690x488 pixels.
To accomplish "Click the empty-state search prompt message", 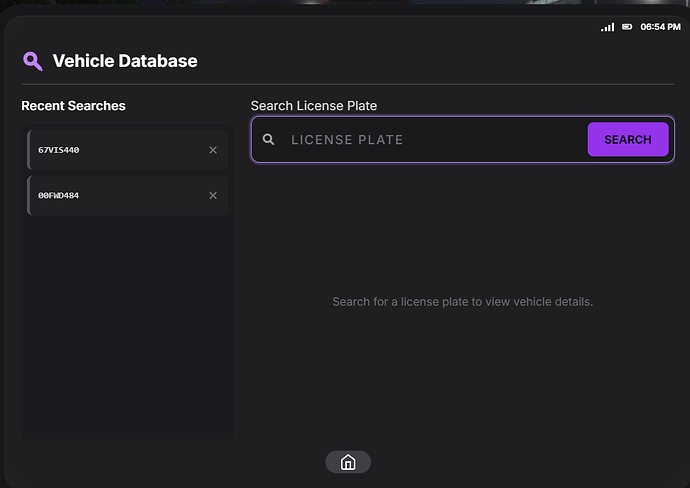I will click(462, 302).
